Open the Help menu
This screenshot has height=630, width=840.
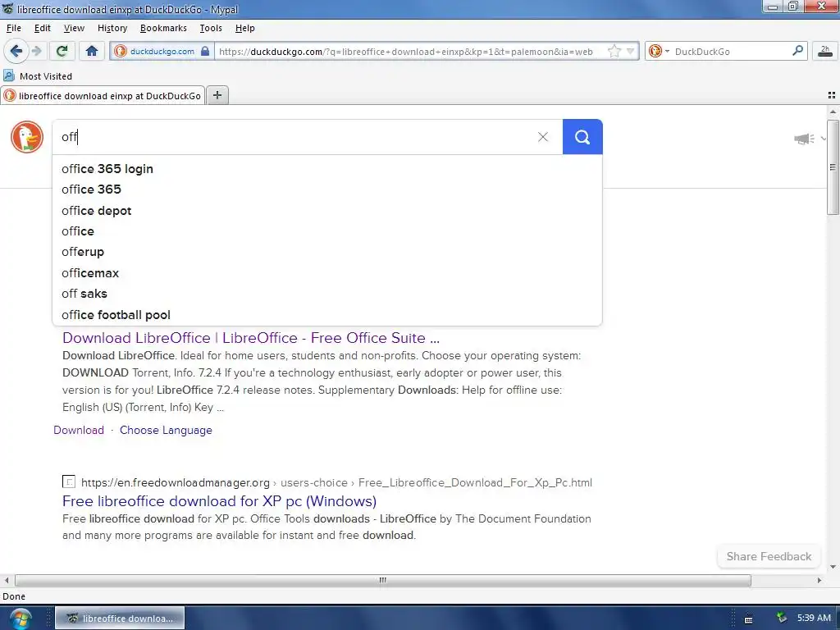244,28
